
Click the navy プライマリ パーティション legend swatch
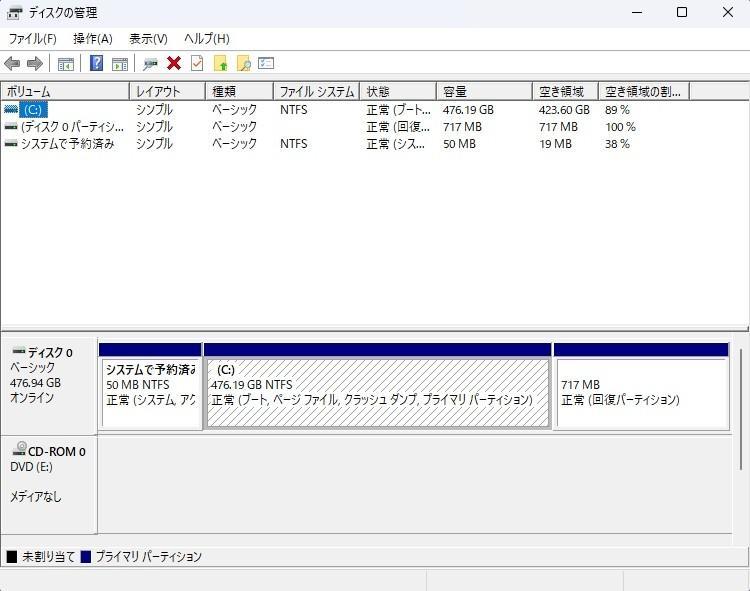point(86,557)
